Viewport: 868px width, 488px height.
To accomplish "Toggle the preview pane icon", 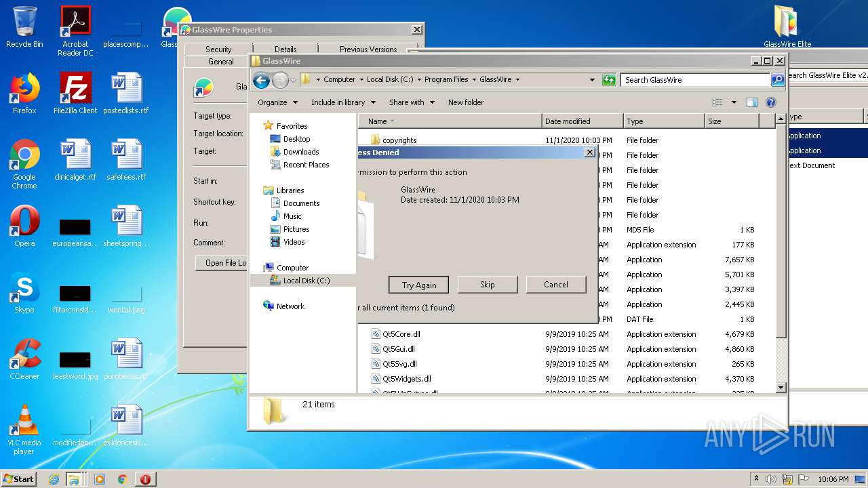I will pos(751,102).
